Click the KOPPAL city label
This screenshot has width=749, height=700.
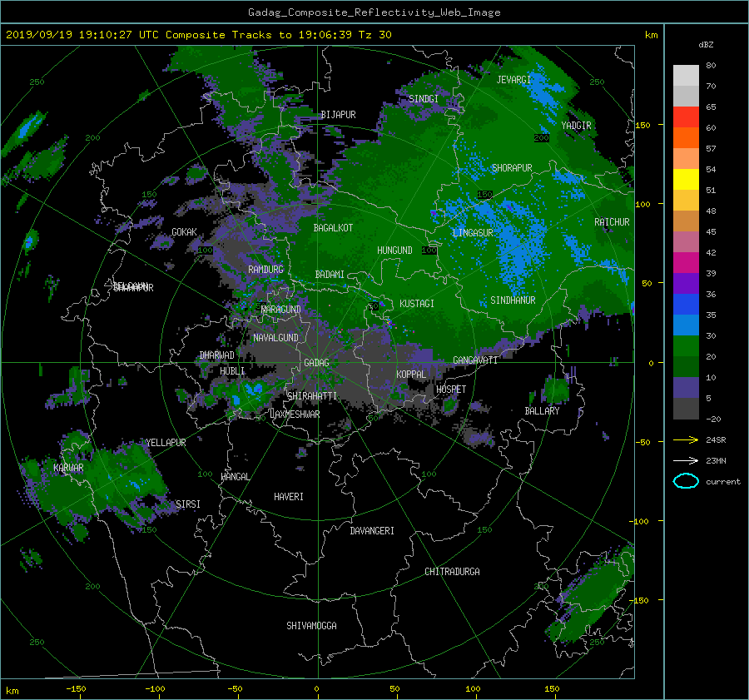(411, 375)
